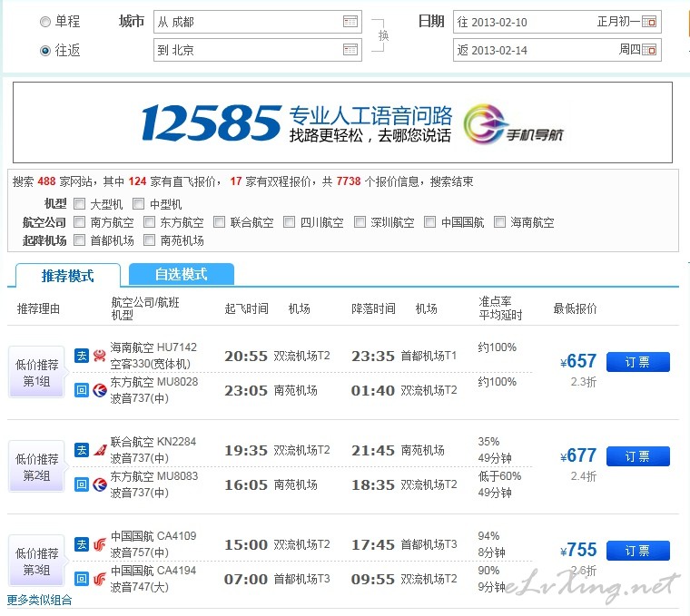
Task: Click the 最低报价 column header
Action: point(575,308)
